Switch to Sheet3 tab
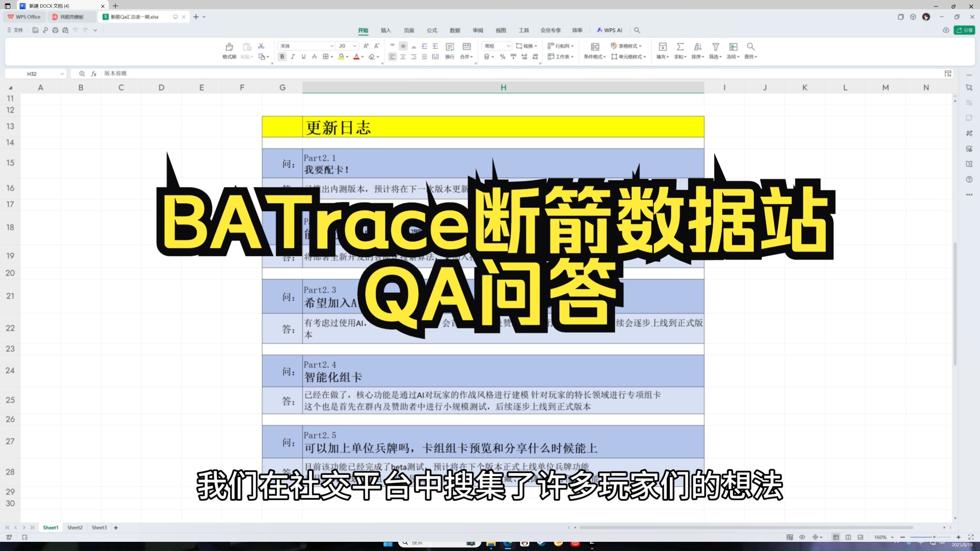The height and width of the screenshot is (551, 980). [99, 527]
